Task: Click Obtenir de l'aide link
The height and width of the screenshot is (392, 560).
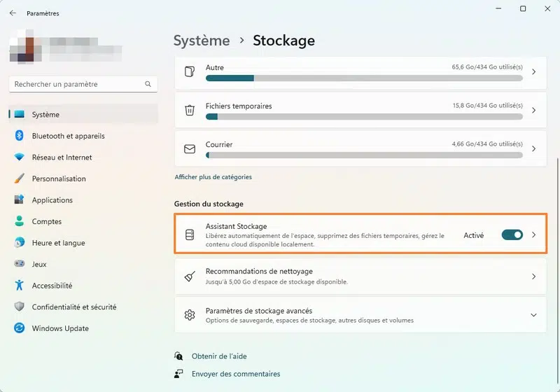Action: pyautogui.click(x=219, y=356)
